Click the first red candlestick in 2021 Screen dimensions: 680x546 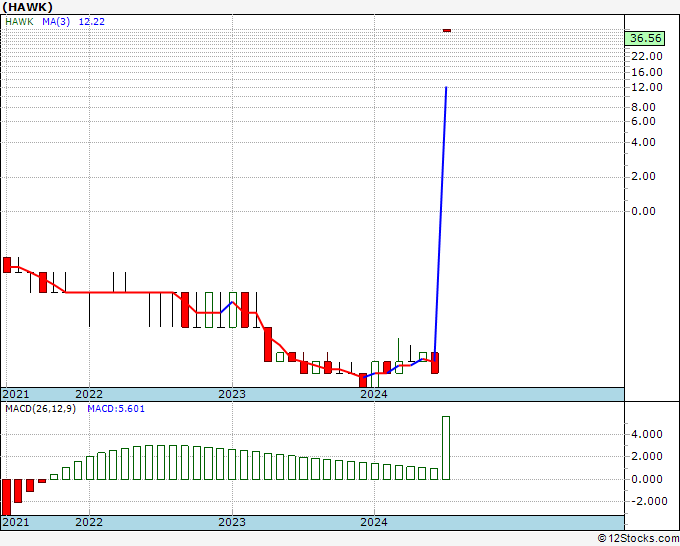click(x=7, y=265)
